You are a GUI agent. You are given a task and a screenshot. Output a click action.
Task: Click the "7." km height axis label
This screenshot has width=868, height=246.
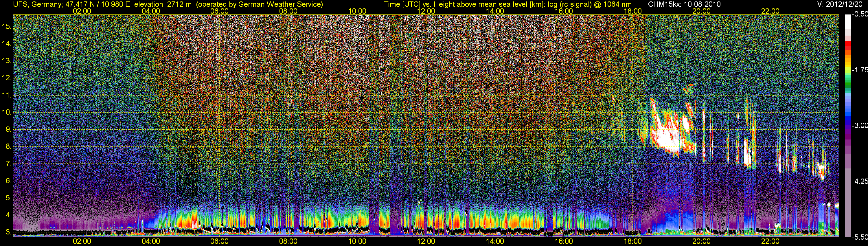point(8,164)
